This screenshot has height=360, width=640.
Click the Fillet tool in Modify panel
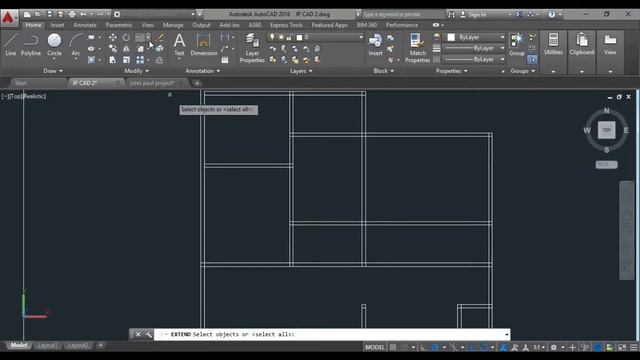coord(140,49)
